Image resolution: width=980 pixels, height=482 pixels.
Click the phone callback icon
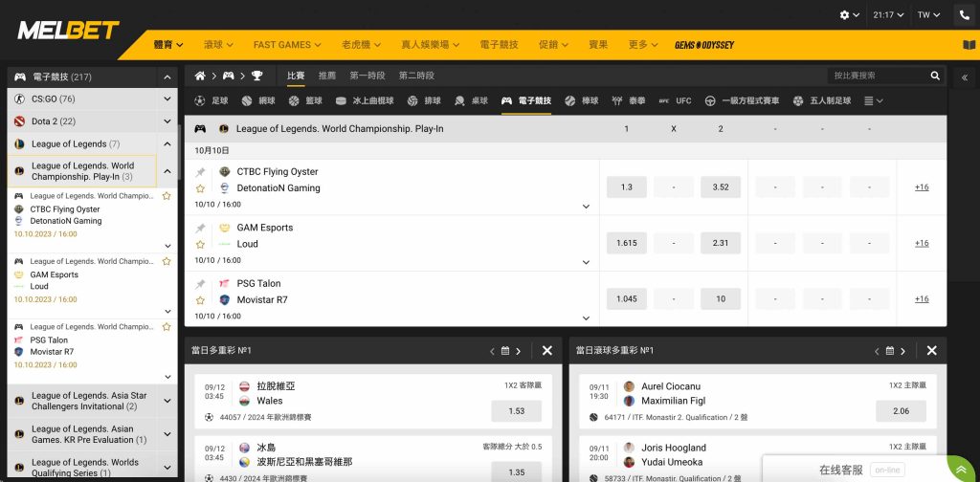click(x=965, y=15)
